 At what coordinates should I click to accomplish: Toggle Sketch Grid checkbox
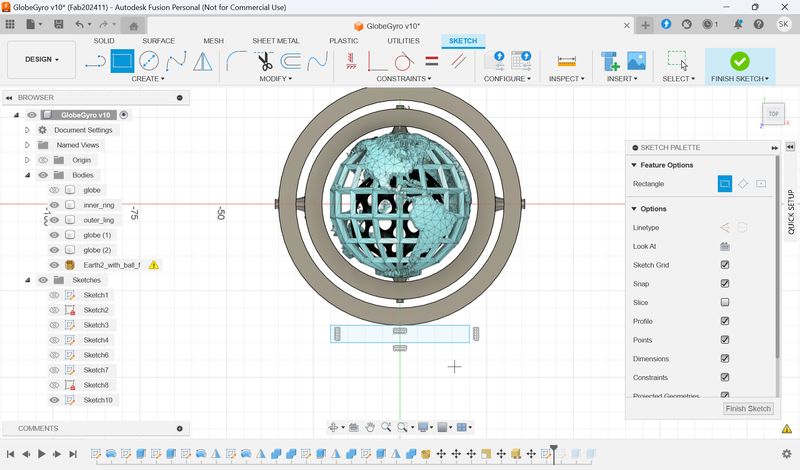(724, 265)
